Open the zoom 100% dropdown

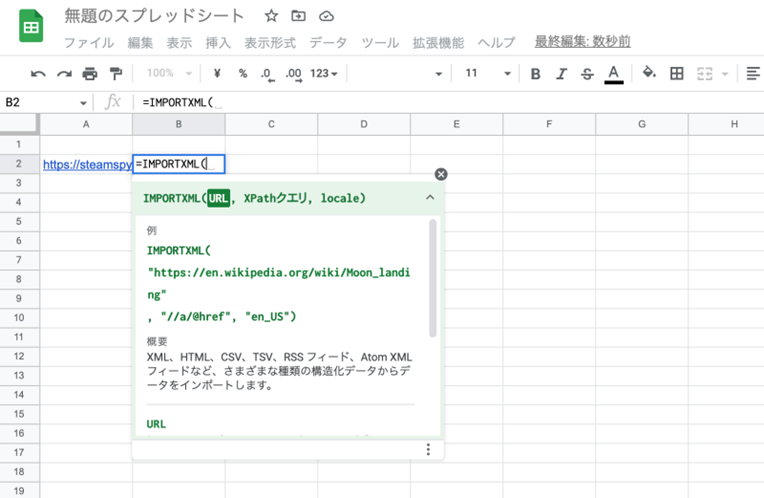click(169, 73)
